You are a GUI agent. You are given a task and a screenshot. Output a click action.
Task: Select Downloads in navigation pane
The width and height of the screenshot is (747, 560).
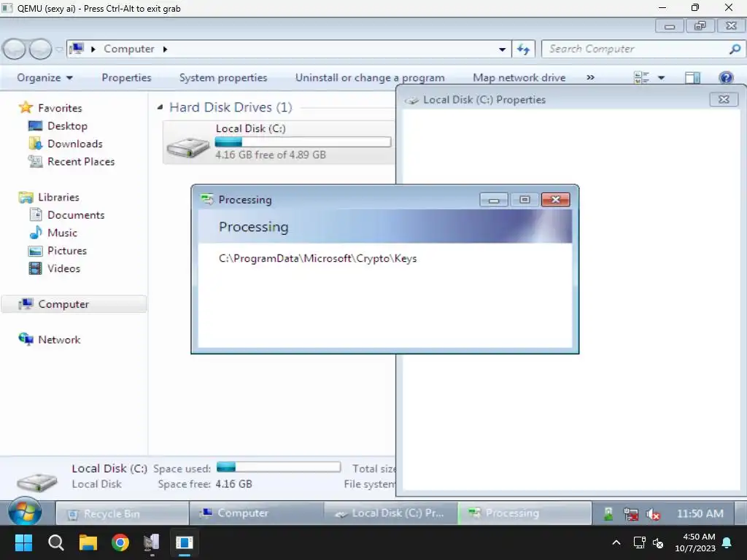point(75,144)
